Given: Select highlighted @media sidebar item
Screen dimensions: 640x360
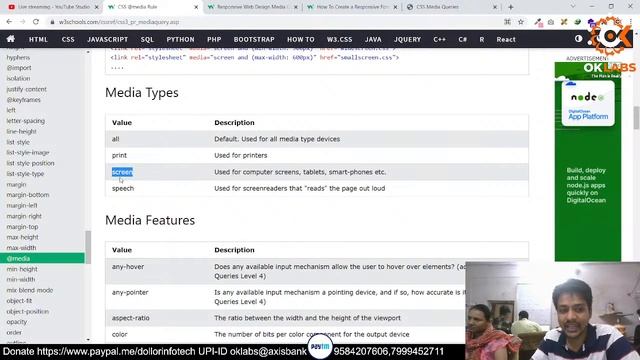Looking at the screenshot, I should click(x=42, y=258).
